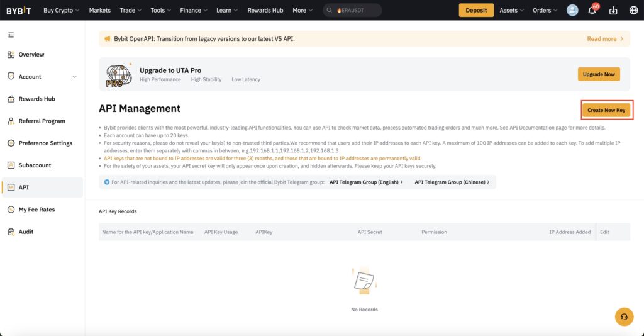The height and width of the screenshot is (336, 644).
Task: Click the Edit column header
Action: pyautogui.click(x=604, y=232)
